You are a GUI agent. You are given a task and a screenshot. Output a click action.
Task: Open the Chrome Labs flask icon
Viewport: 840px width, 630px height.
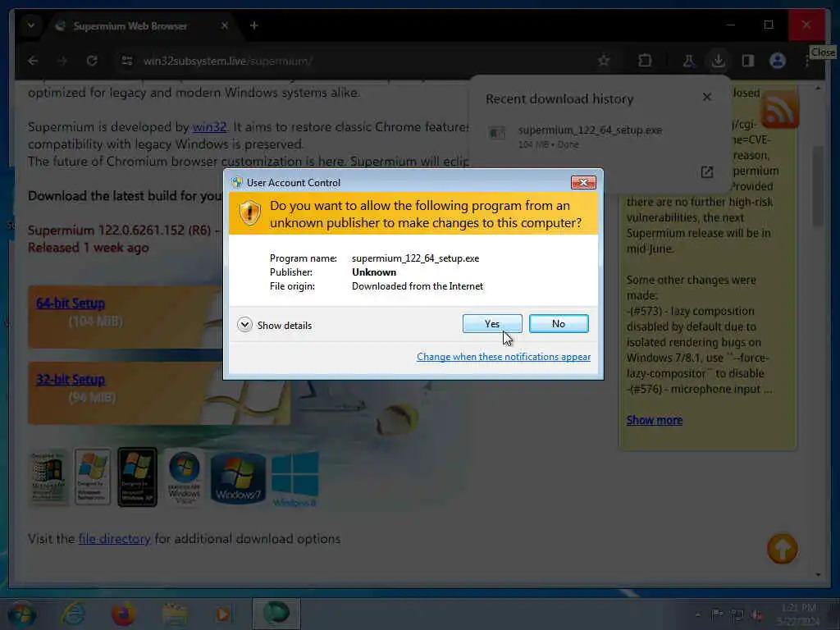pyautogui.click(x=689, y=61)
